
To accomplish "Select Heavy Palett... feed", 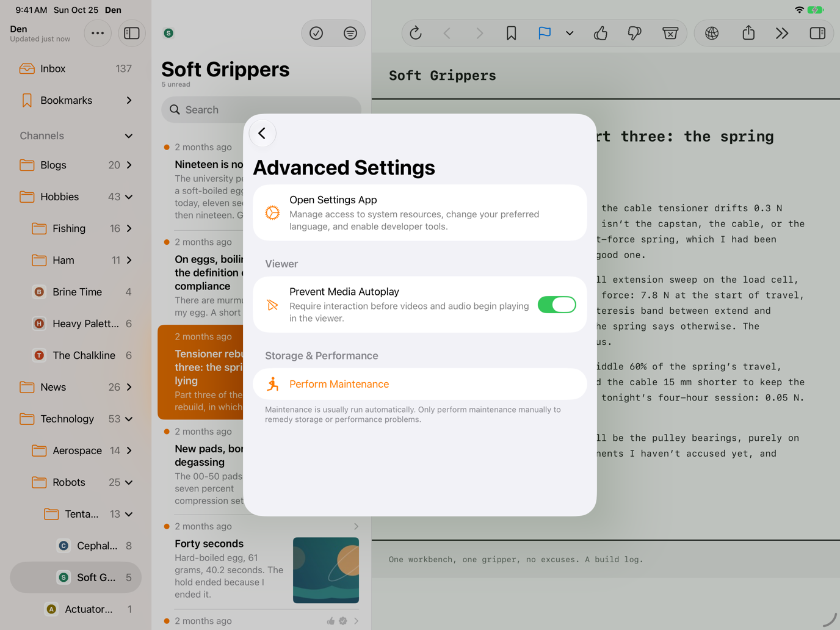I will (76, 324).
